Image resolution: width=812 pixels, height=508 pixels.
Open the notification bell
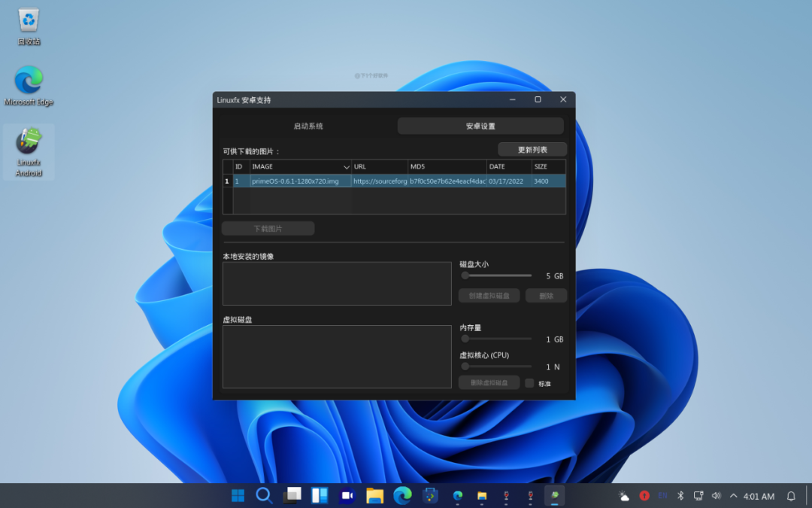790,495
